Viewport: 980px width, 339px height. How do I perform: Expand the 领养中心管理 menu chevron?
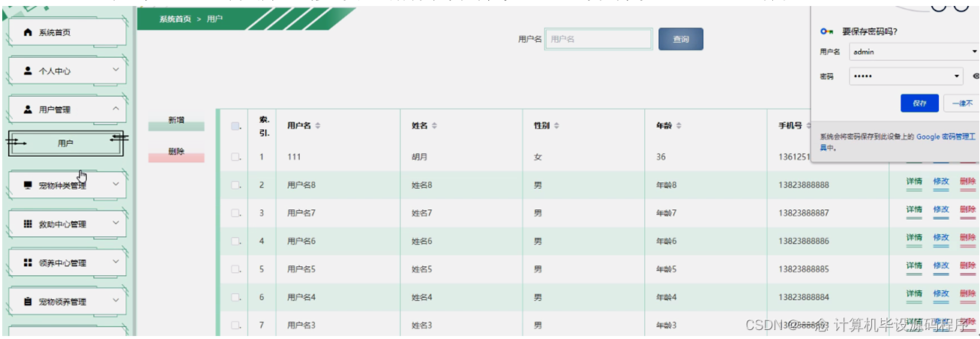(x=115, y=262)
